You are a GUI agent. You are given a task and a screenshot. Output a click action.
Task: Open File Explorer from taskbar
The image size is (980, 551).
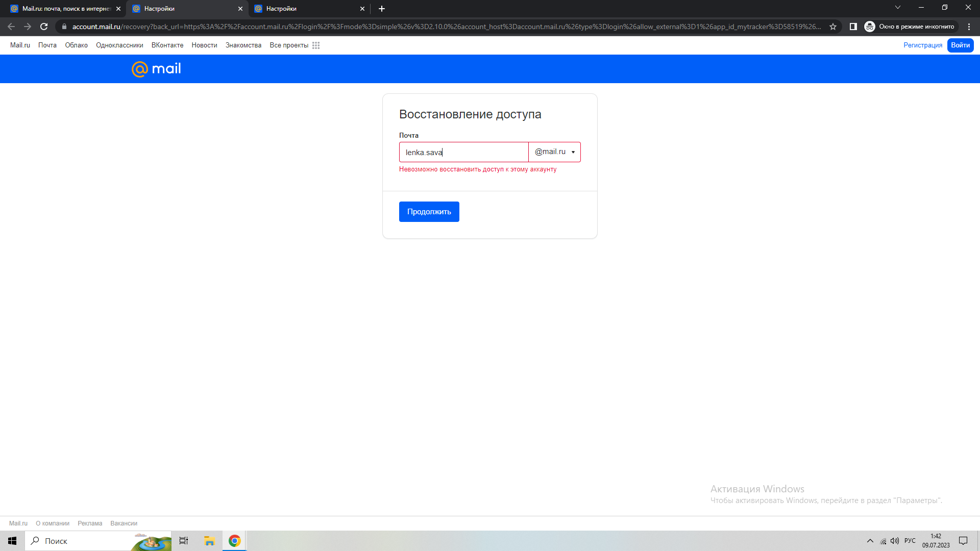209,541
